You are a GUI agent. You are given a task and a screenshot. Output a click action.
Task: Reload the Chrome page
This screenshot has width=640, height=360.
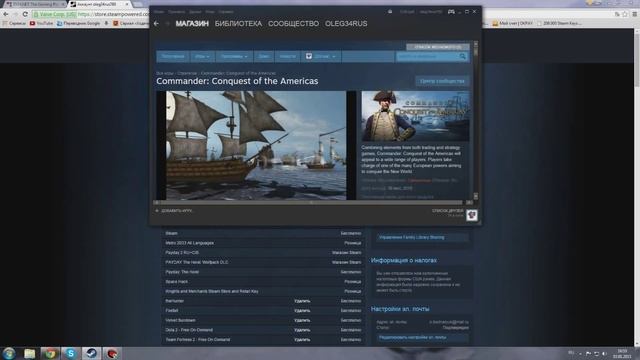point(25,14)
